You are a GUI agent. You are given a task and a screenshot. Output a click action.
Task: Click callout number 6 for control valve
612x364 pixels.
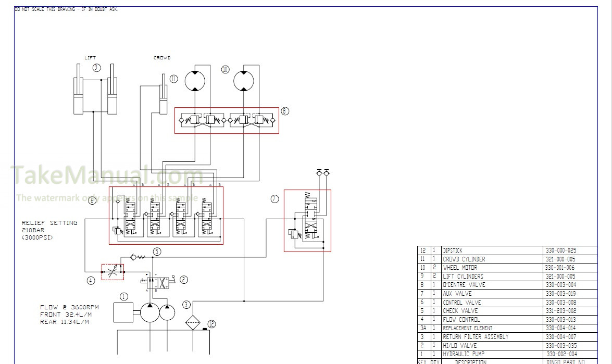(x=92, y=200)
